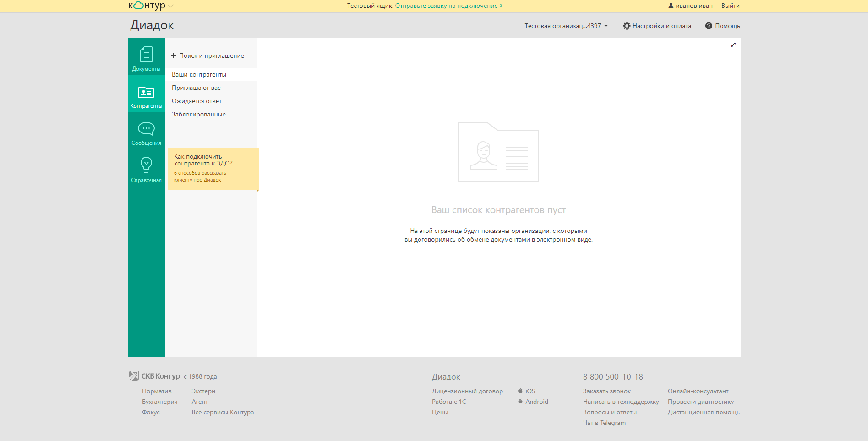The image size is (868, 441).
Task: Click the Диадок footer heading
Action: 446,377
